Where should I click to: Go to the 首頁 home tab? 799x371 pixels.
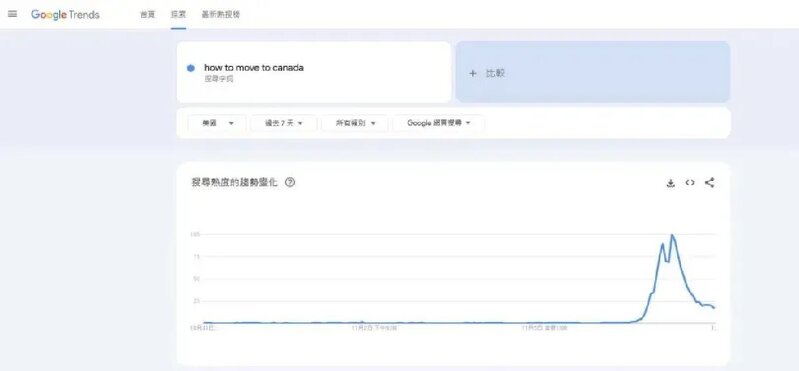tap(148, 15)
